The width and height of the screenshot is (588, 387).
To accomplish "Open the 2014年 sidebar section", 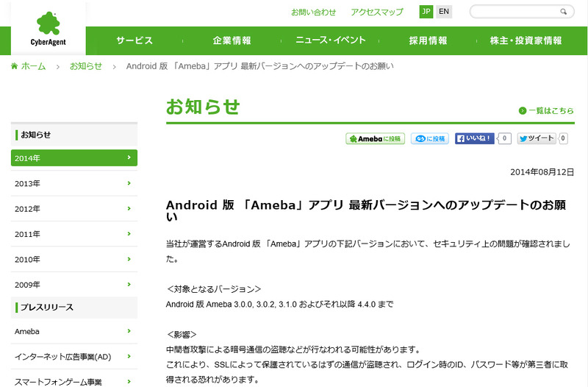I will (x=73, y=158).
